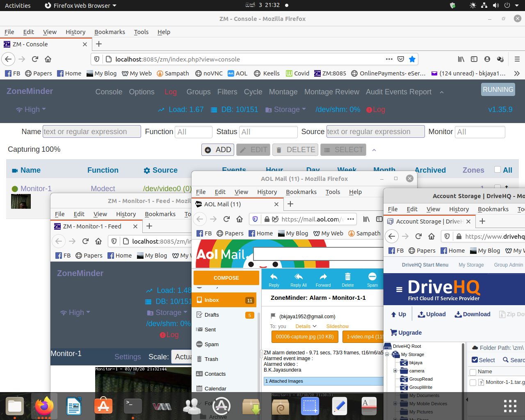Viewport: 525px width, 420px height.
Task: Open the Scale dropdown in Monitor-1 Feed window
Action: click(x=182, y=357)
